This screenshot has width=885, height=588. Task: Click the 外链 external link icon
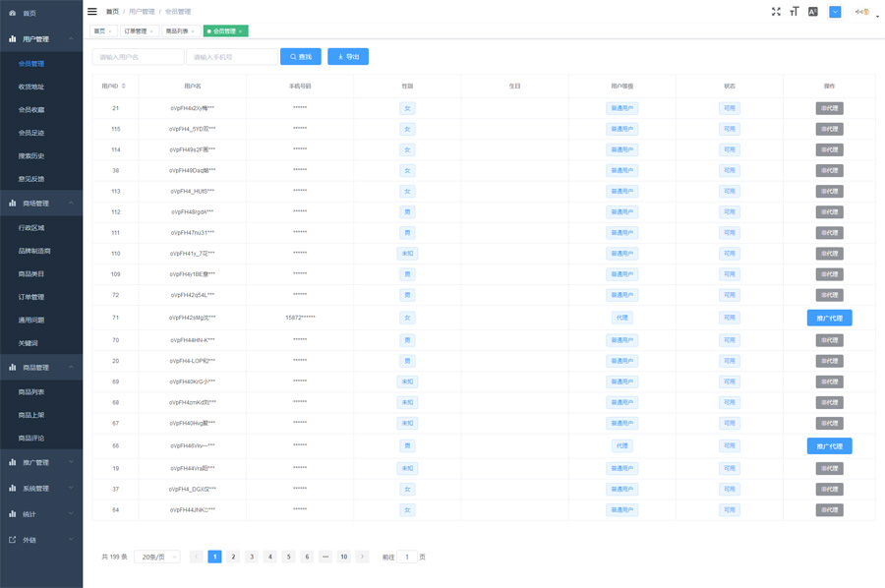tap(13, 540)
